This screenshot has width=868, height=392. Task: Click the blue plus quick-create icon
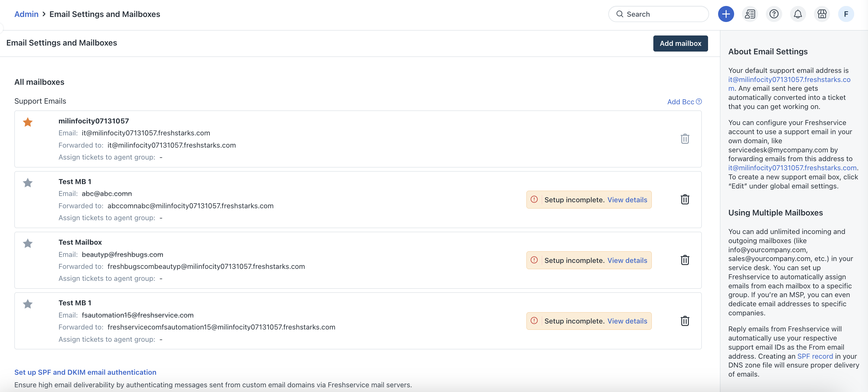[726, 14]
